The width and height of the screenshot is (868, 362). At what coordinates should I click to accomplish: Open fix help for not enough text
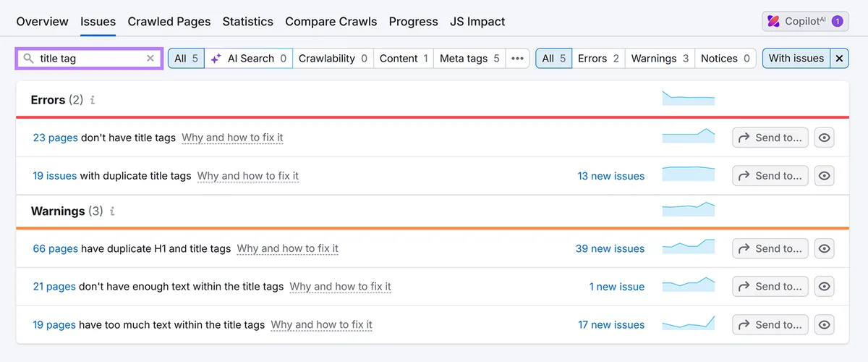point(340,287)
